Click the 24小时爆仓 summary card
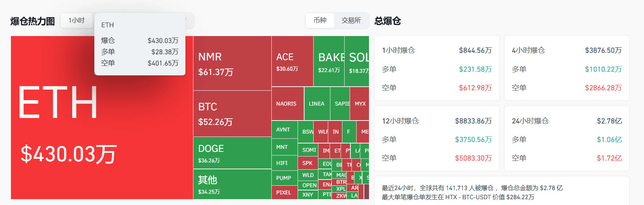 point(567,138)
